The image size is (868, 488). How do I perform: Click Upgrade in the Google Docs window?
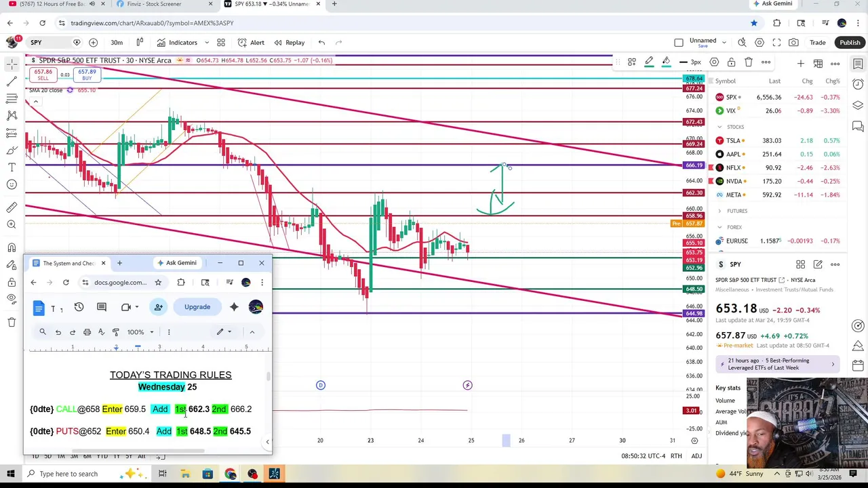coord(197,307)
